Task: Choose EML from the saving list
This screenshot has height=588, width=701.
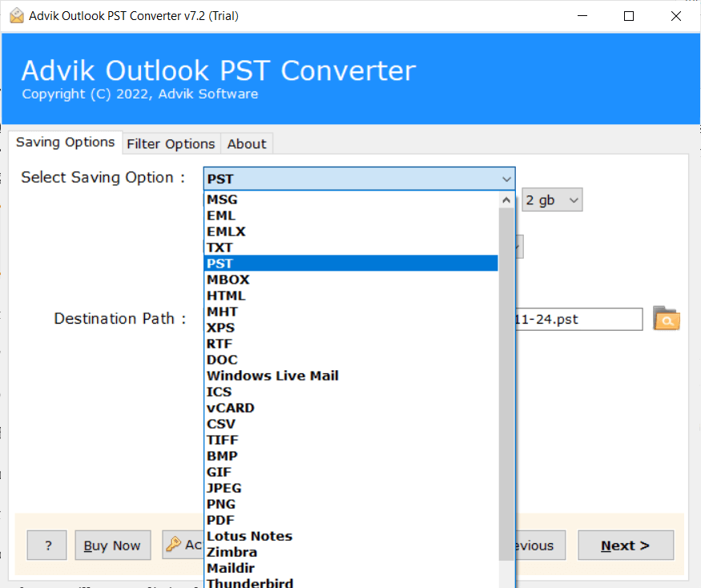Action: coord(351,215)
